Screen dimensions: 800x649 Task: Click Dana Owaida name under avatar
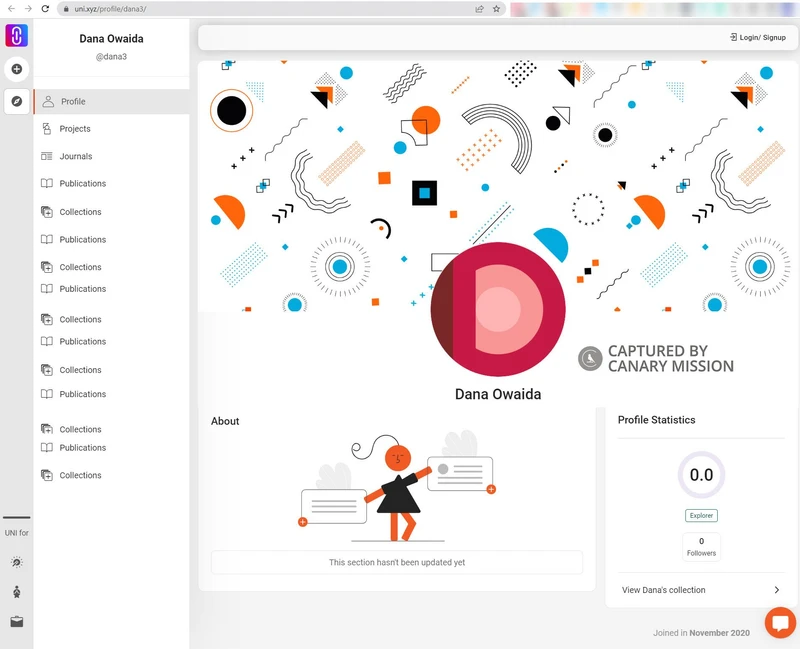[498, 394]
